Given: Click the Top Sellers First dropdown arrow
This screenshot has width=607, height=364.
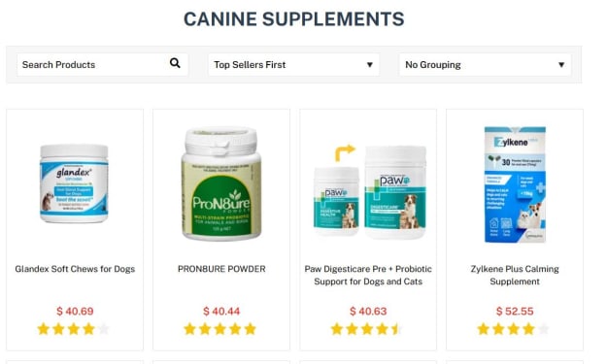Looking at the screenshot, I should (x=370, y=65).
